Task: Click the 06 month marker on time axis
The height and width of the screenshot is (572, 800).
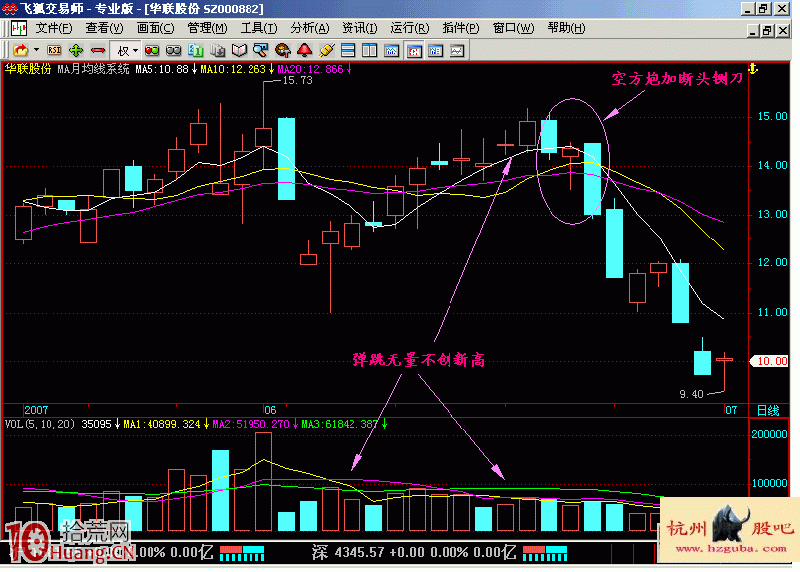Action: (x=270, y=410)
